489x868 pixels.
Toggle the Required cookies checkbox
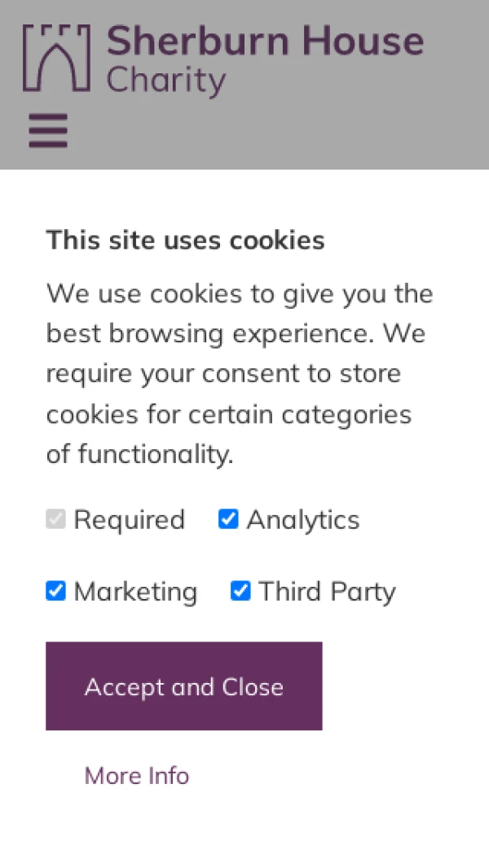tap(55, 519)
